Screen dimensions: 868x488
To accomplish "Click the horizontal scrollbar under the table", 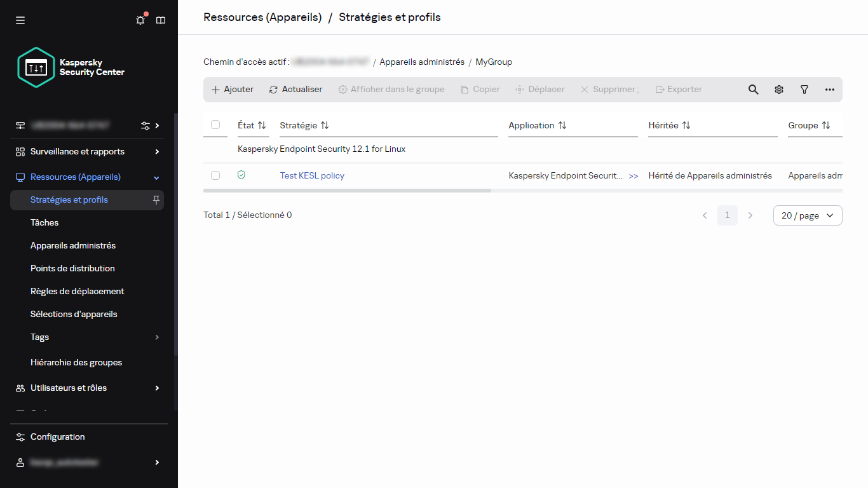I will tap(347, 190).
